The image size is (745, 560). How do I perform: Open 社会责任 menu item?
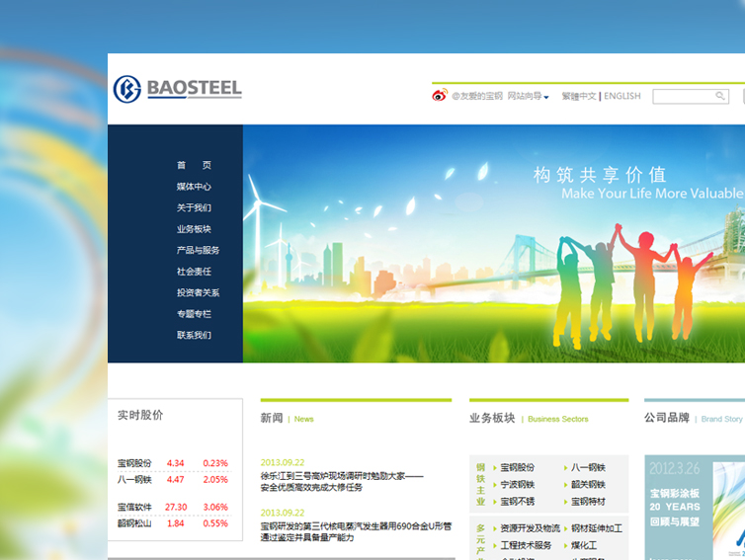pyautogui.click(x=194, y=272)
